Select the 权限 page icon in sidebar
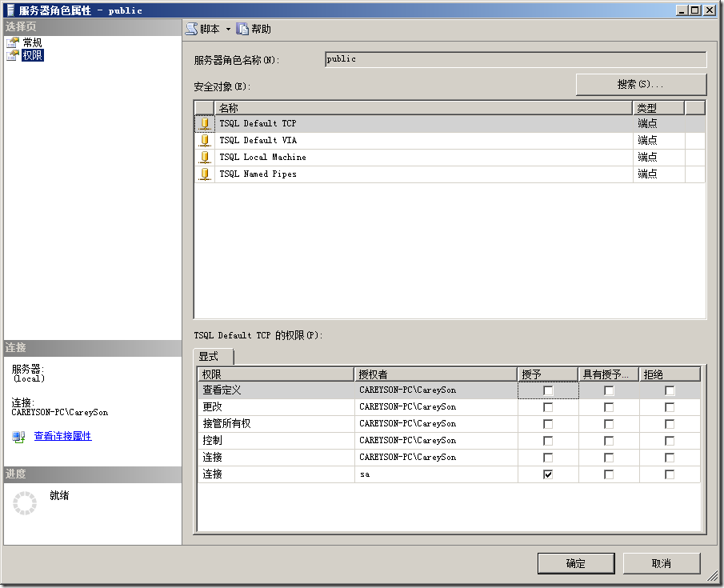The height and width of the screenshot is (588, 724). tap(13, 55)
